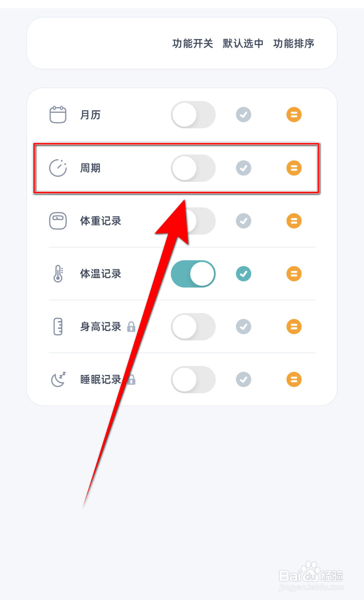The width and height of the screenshot is (364, 600).
Task: Click the calendar icon beside 月历
Action: [x=58, y=114]
